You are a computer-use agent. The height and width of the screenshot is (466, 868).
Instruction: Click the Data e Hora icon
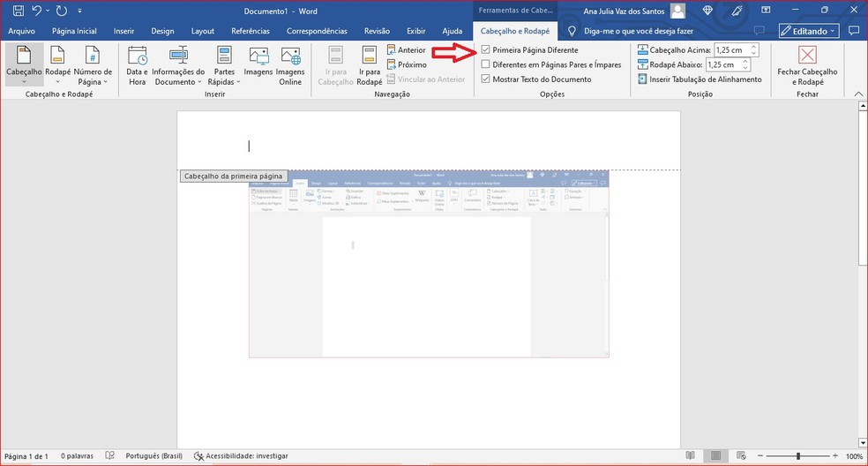[137, 64]
